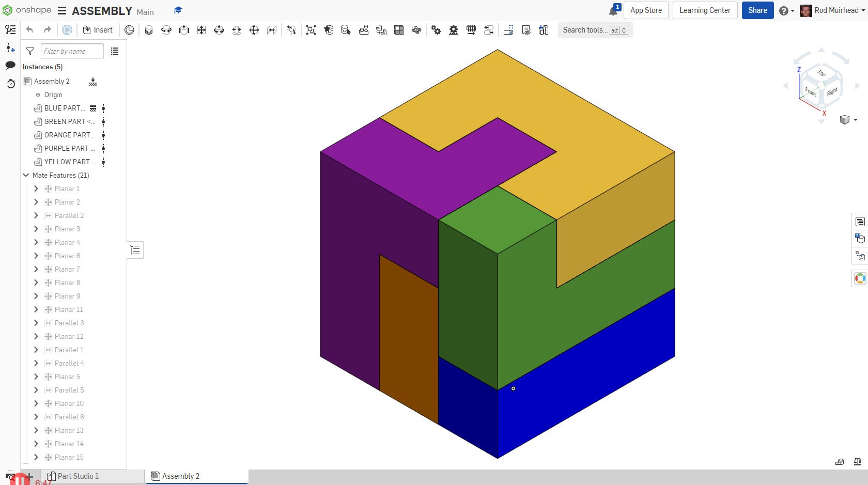Open the App Store
This screenshot has width=868, height=485.
646,10
